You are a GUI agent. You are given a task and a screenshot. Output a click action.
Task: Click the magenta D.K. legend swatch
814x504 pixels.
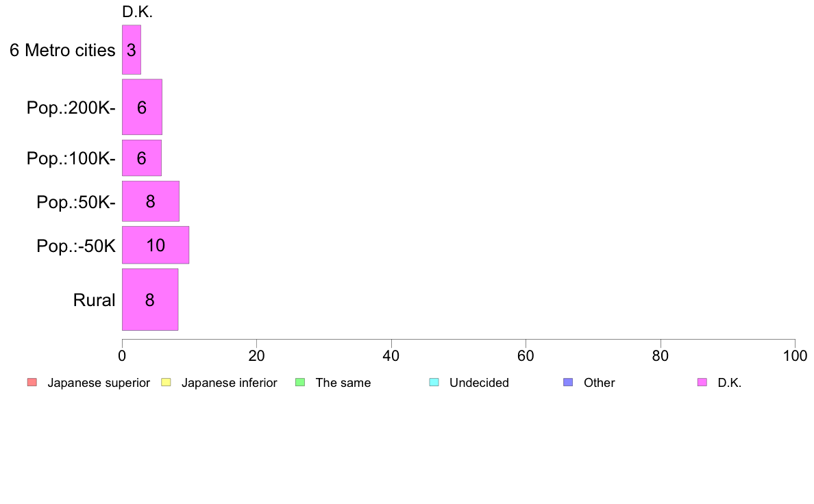(702, 383)
